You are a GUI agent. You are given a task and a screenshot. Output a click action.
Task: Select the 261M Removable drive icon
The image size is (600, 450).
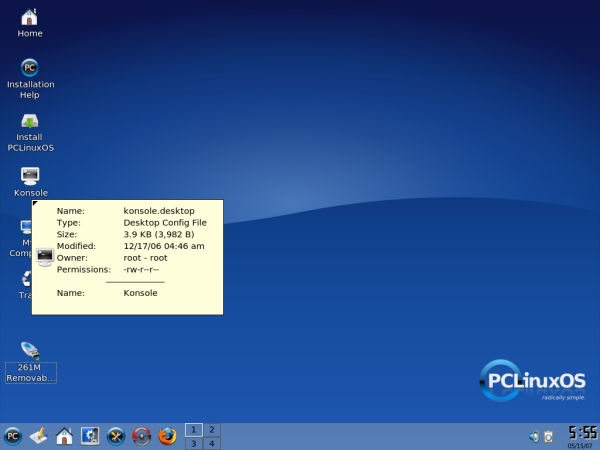pos(31,362)
